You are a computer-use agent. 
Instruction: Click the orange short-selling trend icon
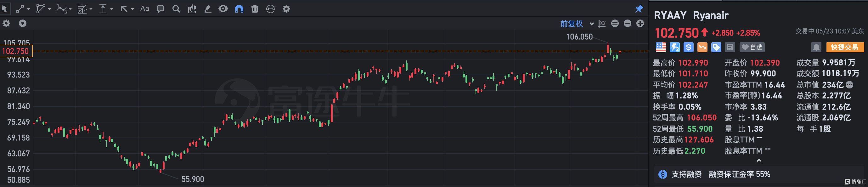coord(702,47)
